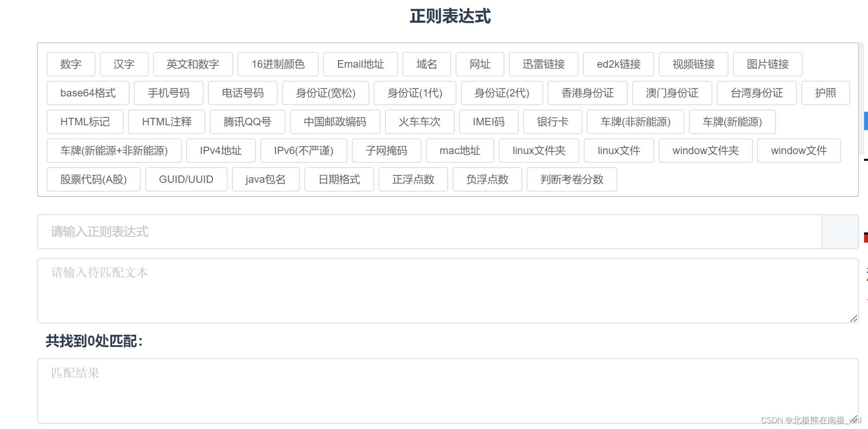Viewport: 868px width, 429px height.
Task: Select the 护照 regex preset
Action: pyautogui.click(x=826, y=93)
